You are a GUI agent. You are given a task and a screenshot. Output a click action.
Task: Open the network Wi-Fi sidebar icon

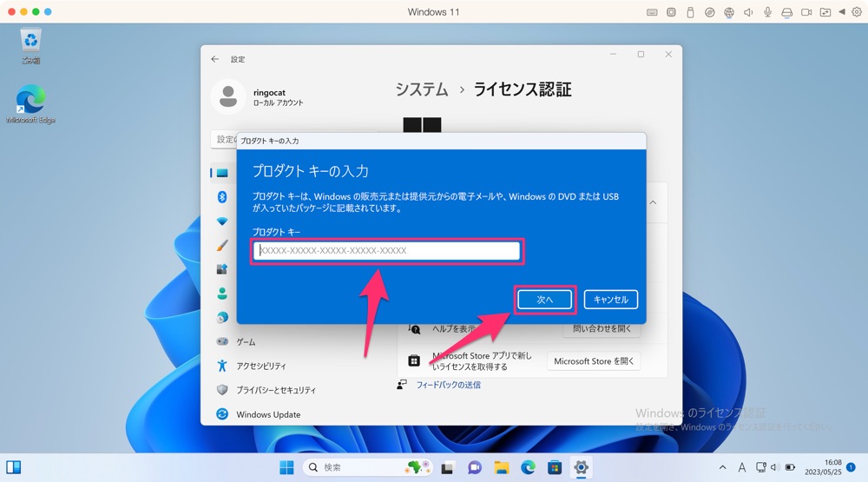pos(222,221)
